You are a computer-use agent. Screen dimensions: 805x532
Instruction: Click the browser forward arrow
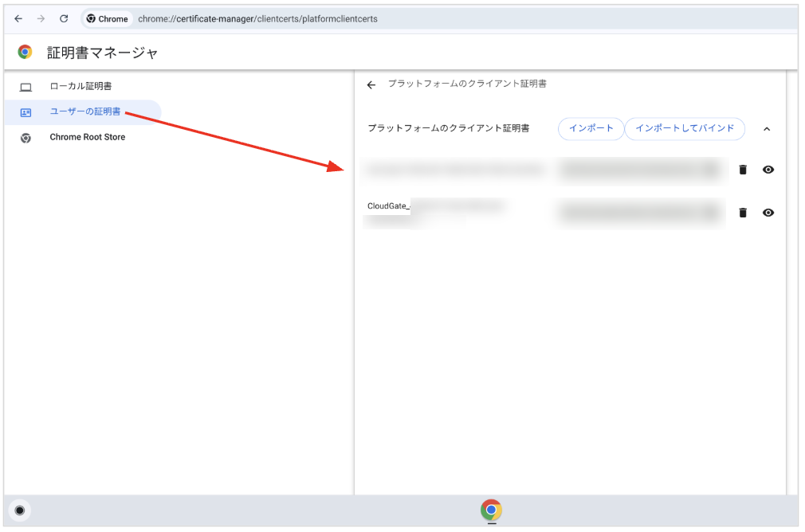[x=41, y=19]
